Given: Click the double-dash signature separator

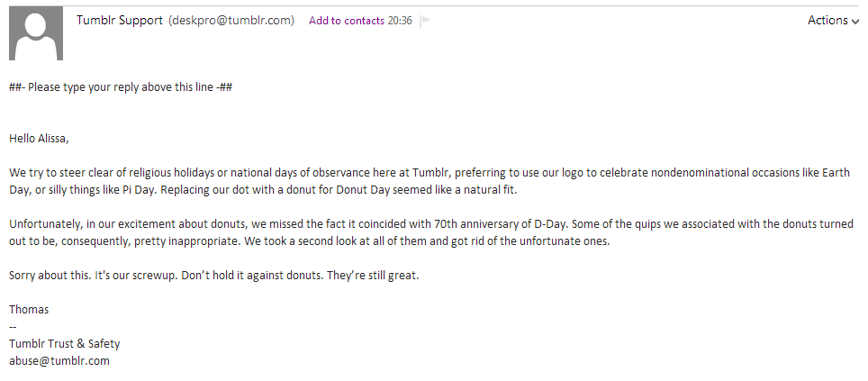Looking at the screenshot, I should 13,327.
